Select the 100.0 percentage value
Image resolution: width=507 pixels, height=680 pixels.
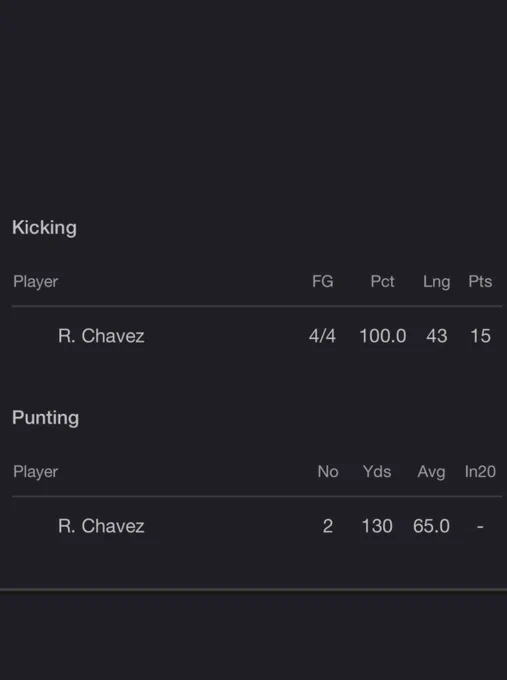tap(383, 336)
